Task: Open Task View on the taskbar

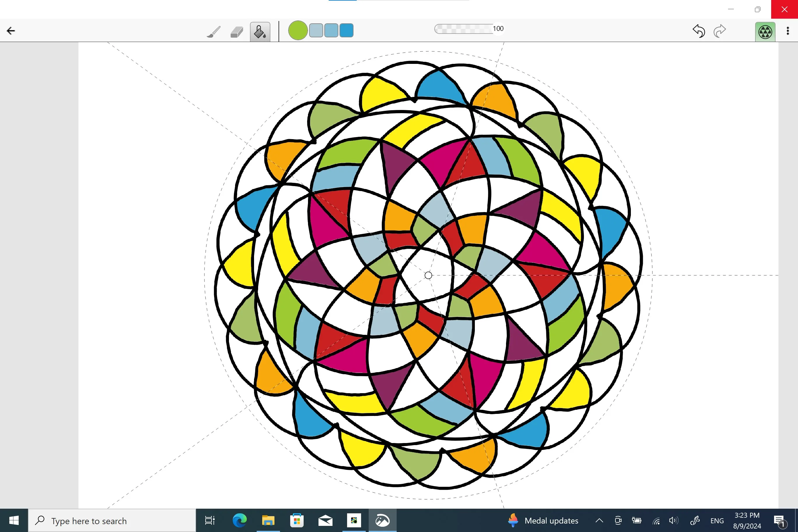Action: click(x=210, y=520)
